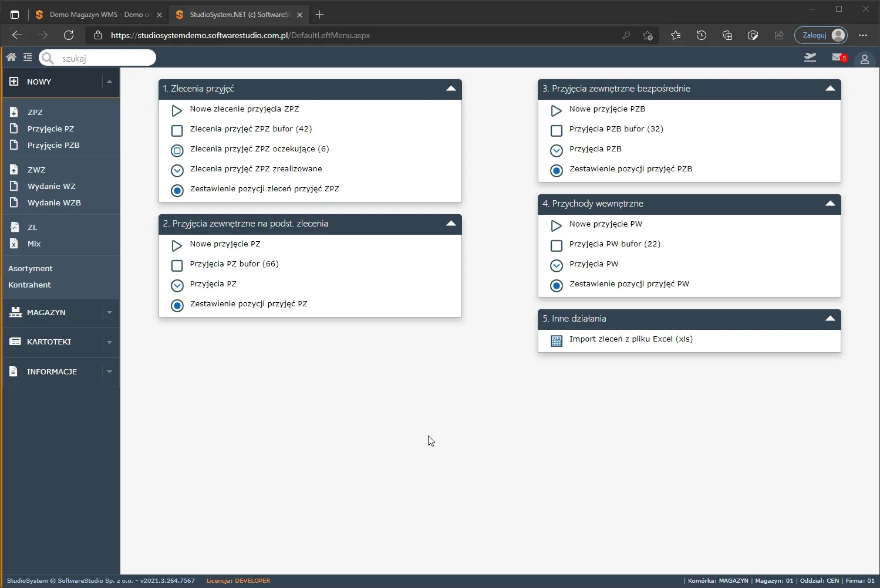This screenshot has width=880, height=588.
Task: Click the browser address bar URL
Action: 240,35
